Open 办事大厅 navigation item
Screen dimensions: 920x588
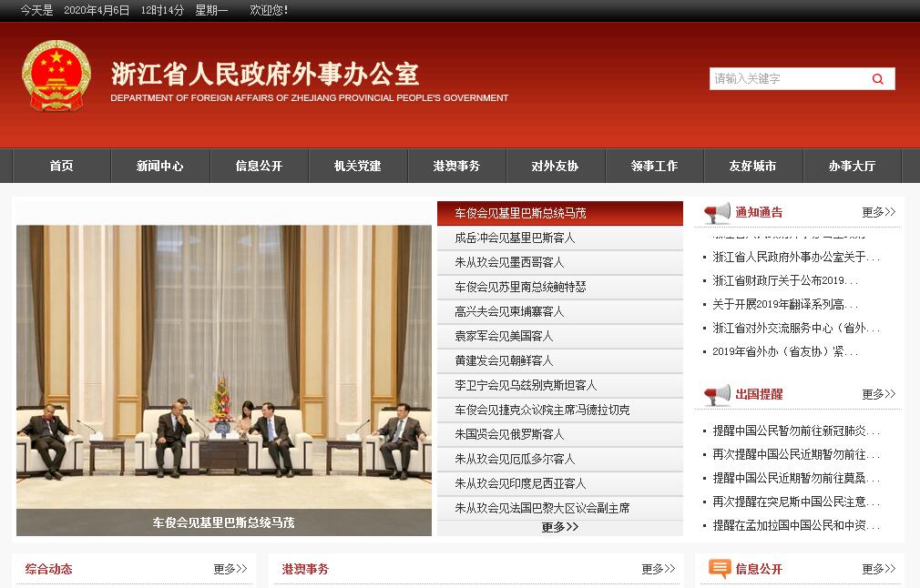[x=852, y=166]
